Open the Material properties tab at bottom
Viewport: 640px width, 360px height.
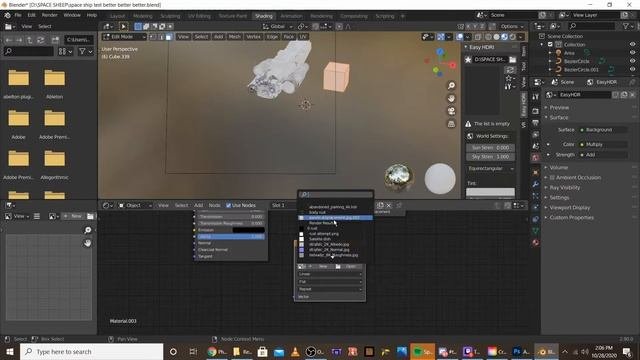[536, 242]
